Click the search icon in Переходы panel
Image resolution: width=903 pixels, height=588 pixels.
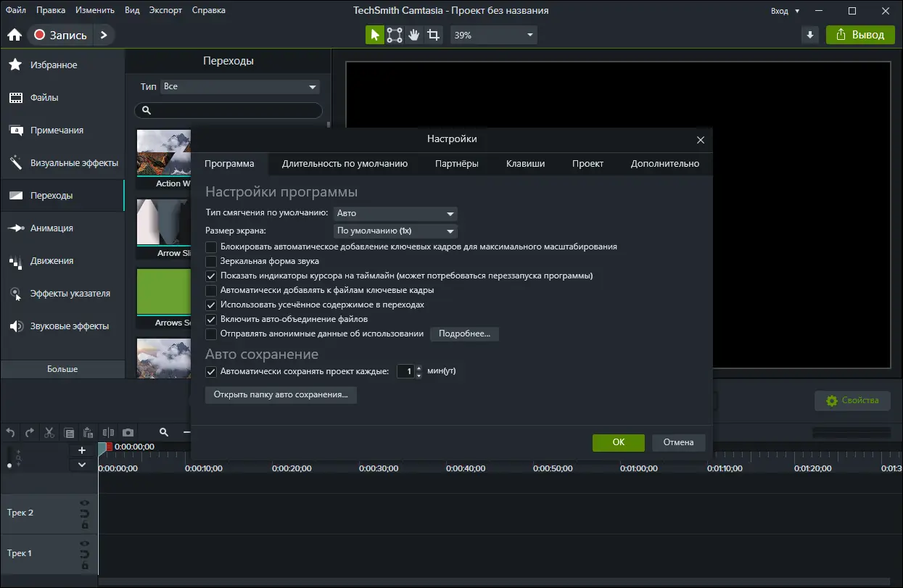tap(146, 110)
